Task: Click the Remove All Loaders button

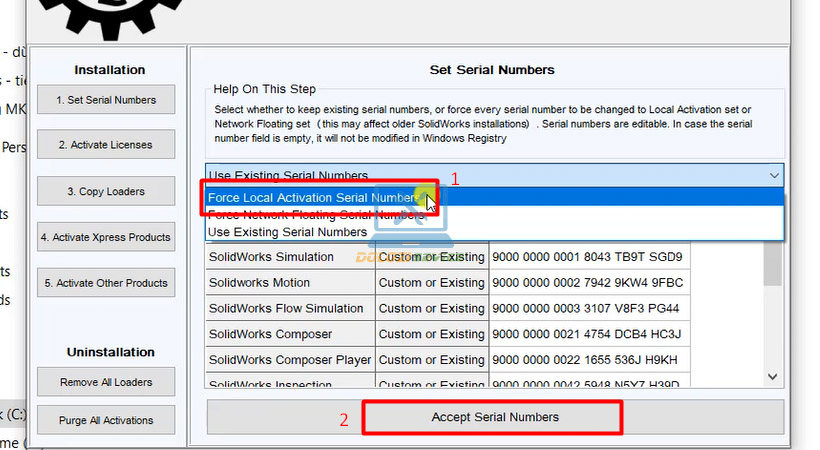Action: [106, 381]
